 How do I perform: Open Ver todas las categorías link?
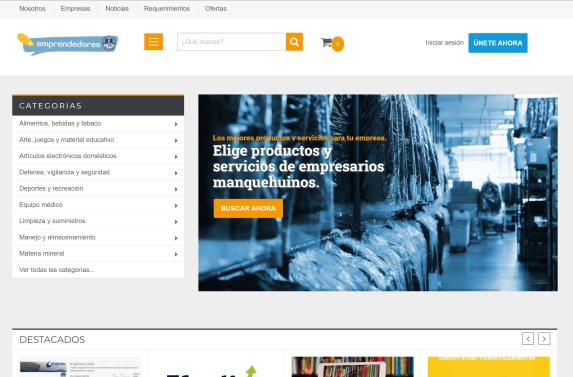(x=57, y=270)
